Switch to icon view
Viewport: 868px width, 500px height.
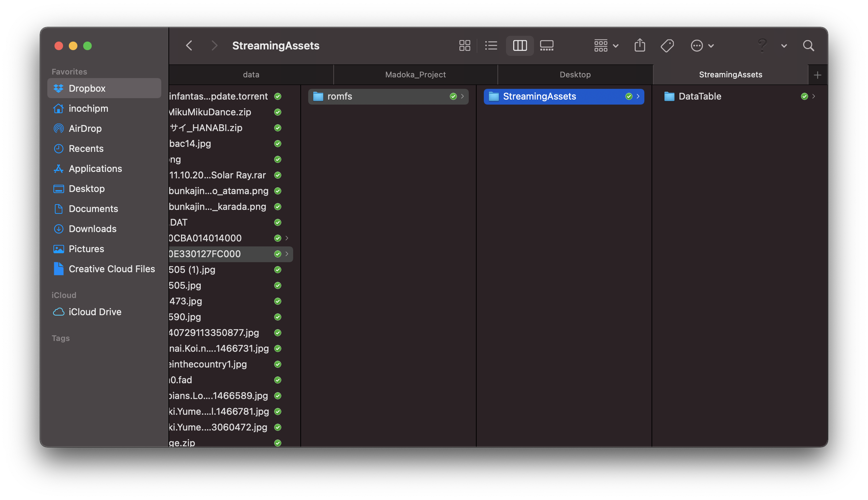(x=464, y=45)
